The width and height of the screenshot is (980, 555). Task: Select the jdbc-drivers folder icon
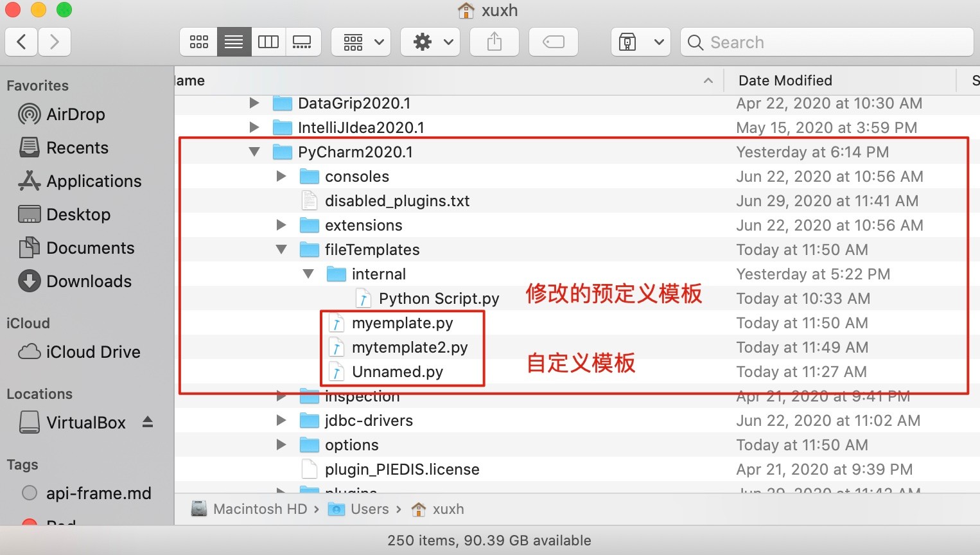(x=310, y=420)
